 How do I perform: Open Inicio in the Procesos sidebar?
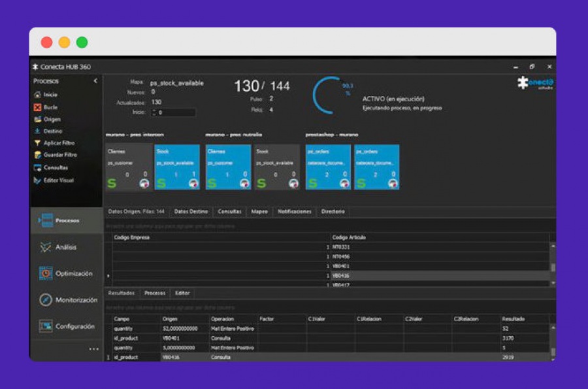tap(46, 95)
